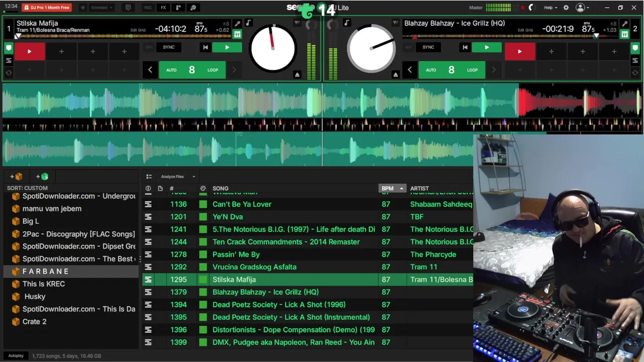Image resolution: width=644 pixels, height=362 pixels.
Task: Click Edit Grid on deck 2
Action: pos(525,30)
